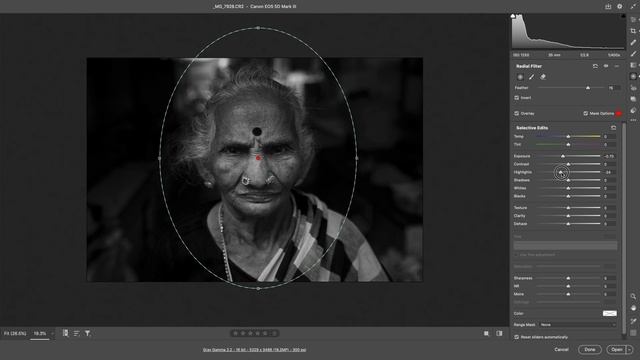Image resolution: width=640 pixels, height=360 pixels.
Task: Open the Presets panel icon
Action: [x=633, y=110]
